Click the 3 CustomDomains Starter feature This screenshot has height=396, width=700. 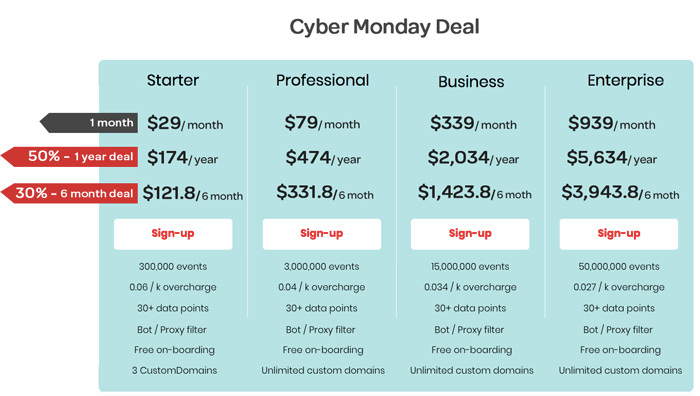[174, 370]
